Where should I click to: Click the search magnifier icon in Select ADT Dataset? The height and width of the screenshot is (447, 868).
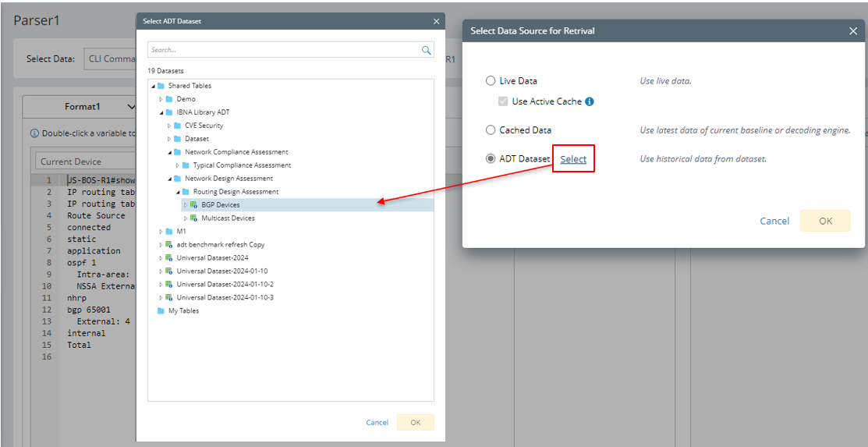[427, 50]
